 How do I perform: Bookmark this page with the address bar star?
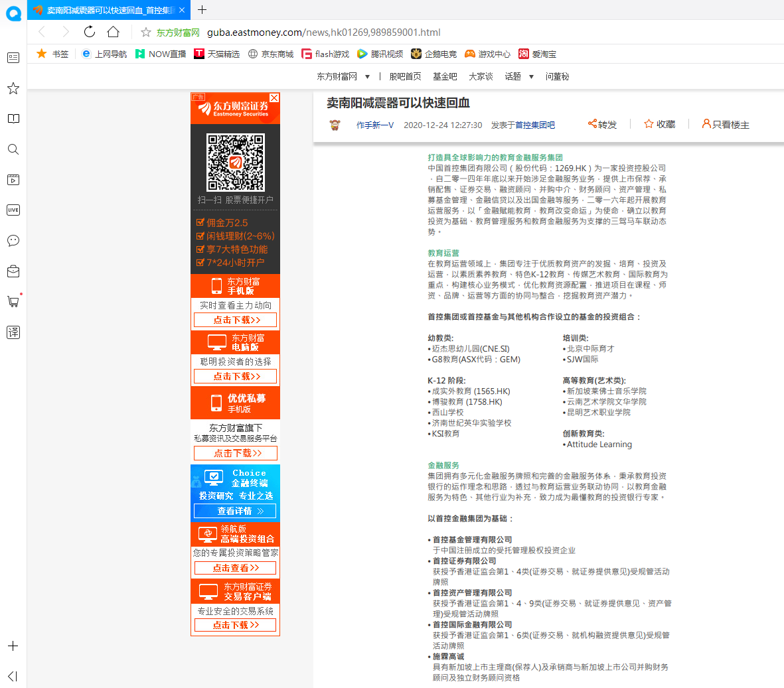pyautogui.click(x=145, y=33)
